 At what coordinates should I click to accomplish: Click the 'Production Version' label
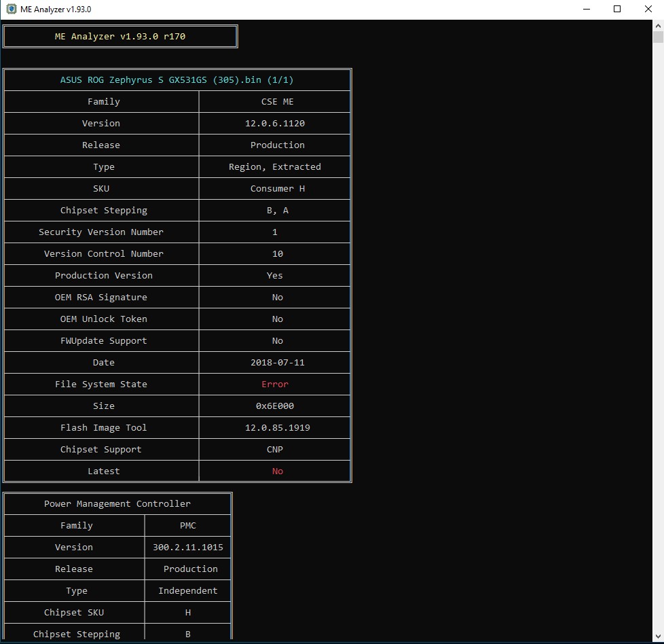[x=104, y=275]
